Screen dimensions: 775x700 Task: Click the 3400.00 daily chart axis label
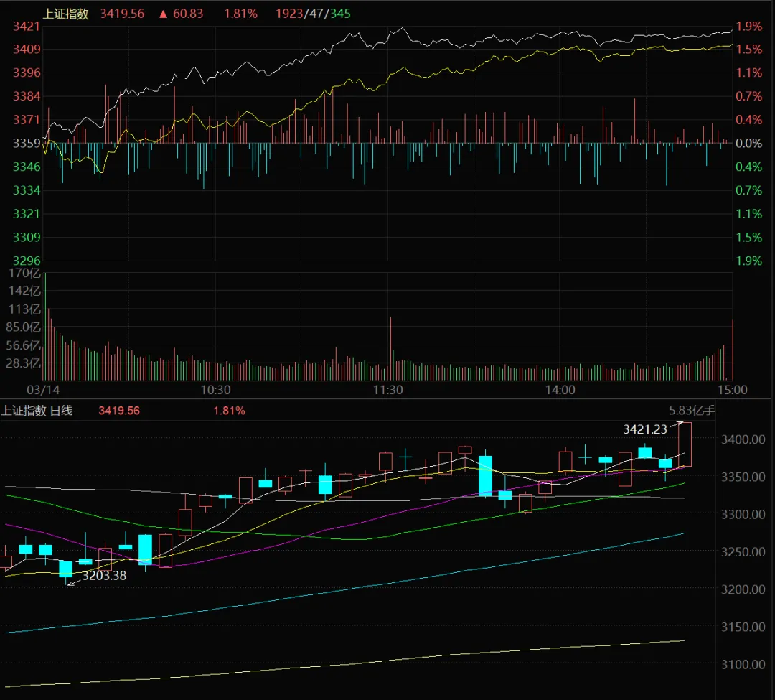point(743,439)
